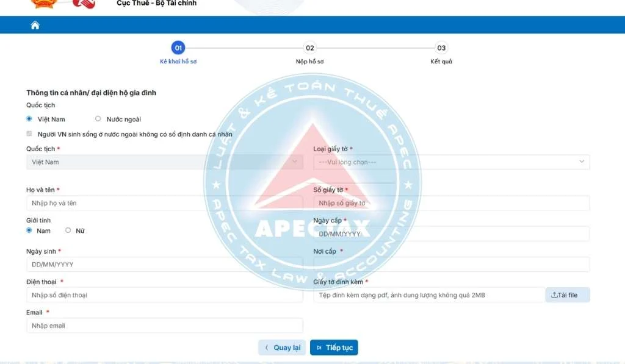625x364 pixels.
Task: Choose Nữ gender radio button
Action: point(68,230)
